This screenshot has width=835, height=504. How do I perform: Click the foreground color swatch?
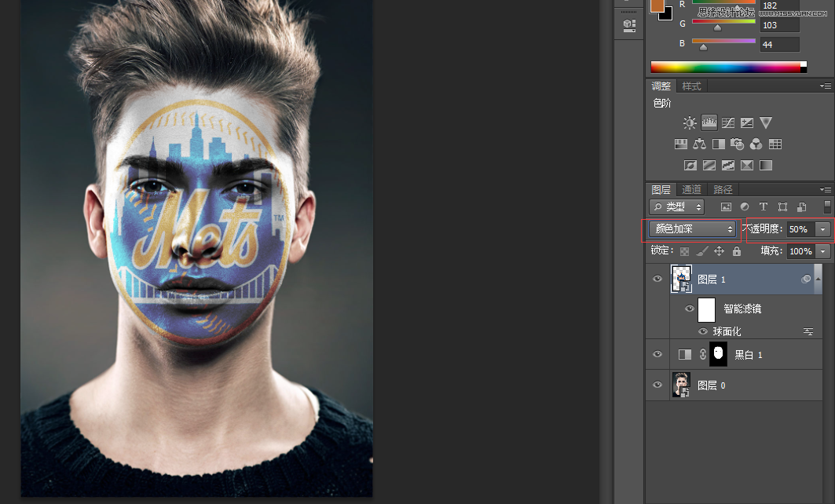(x=657, y=5)
